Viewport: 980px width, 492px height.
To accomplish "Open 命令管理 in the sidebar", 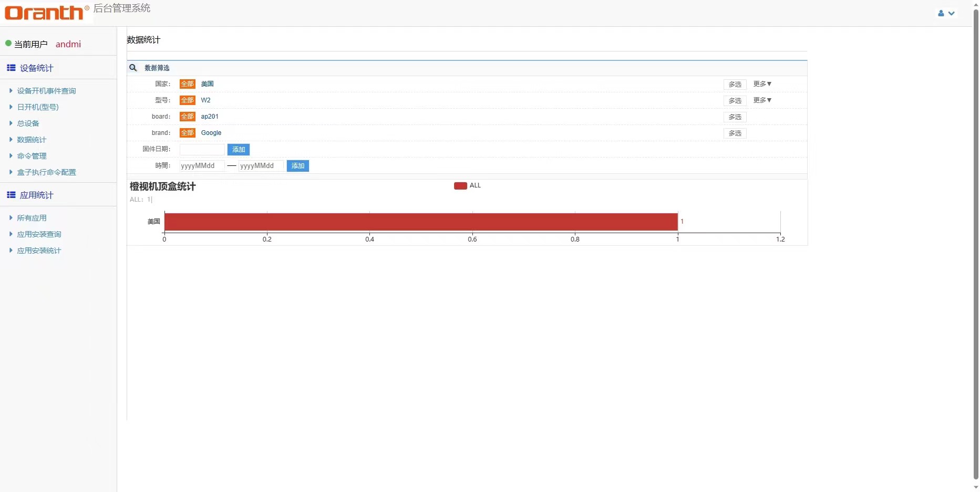I will click(32, 156).
